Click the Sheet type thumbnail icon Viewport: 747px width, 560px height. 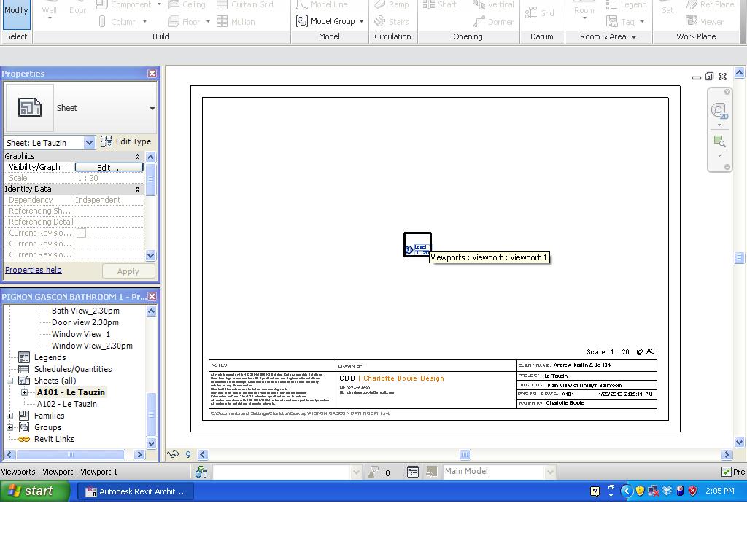[x=29, y=107]
